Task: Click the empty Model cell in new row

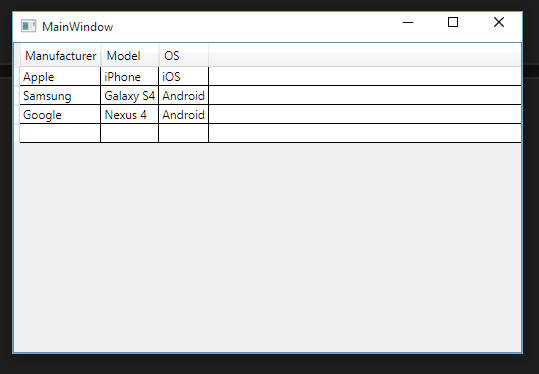Action: [129, 133]
